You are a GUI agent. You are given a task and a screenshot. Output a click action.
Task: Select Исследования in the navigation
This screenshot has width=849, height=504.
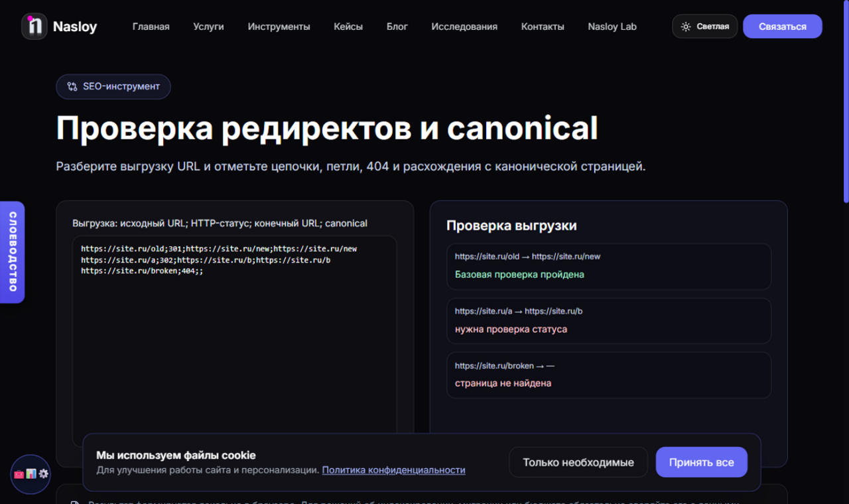[464, 27]
